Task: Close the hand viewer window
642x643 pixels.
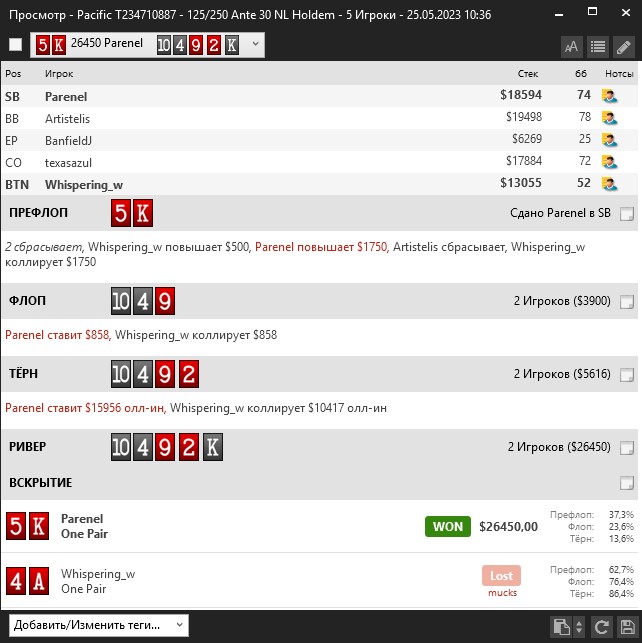Action: 626,13
